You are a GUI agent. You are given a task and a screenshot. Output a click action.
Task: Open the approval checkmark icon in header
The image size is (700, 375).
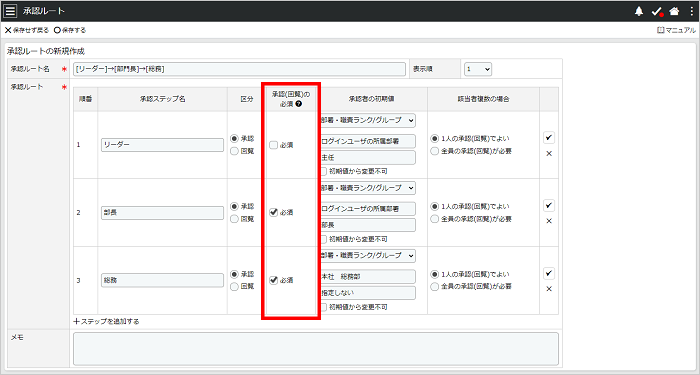tap(657, 12)
